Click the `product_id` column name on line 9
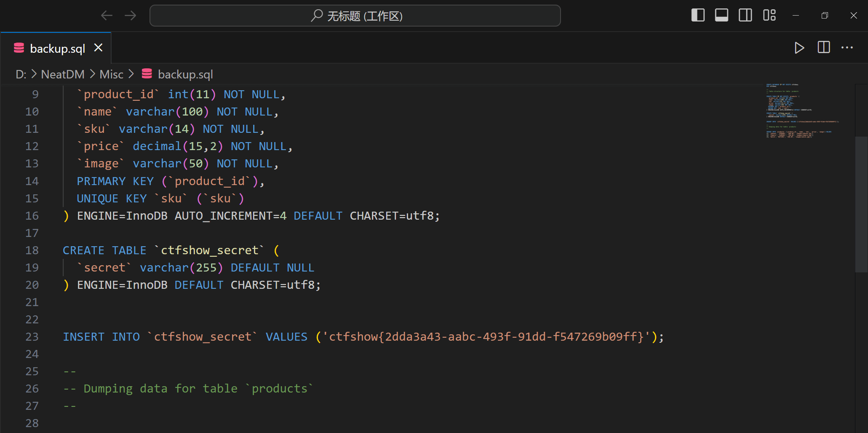This screenshot has height=433, width=868. [118, 94]
